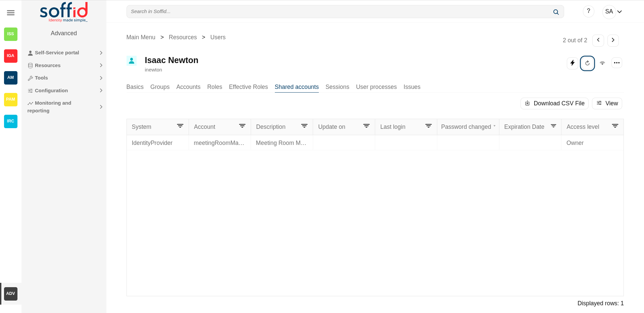
Task: Filter the Description column
Action: (x=304, y=126)
